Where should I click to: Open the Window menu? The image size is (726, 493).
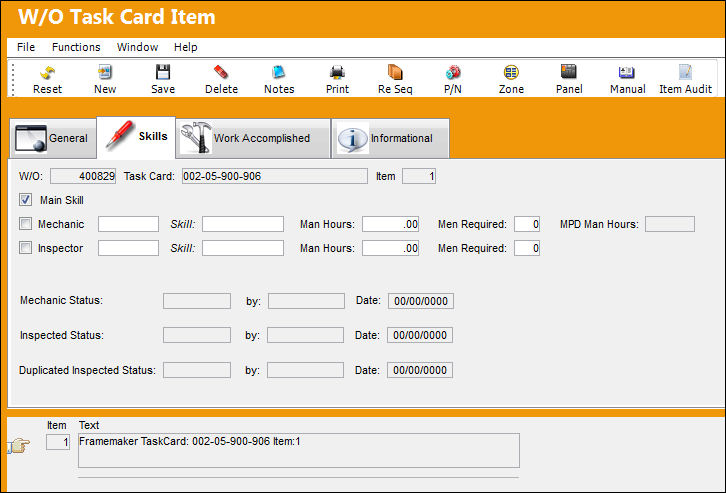pos(138,47)
